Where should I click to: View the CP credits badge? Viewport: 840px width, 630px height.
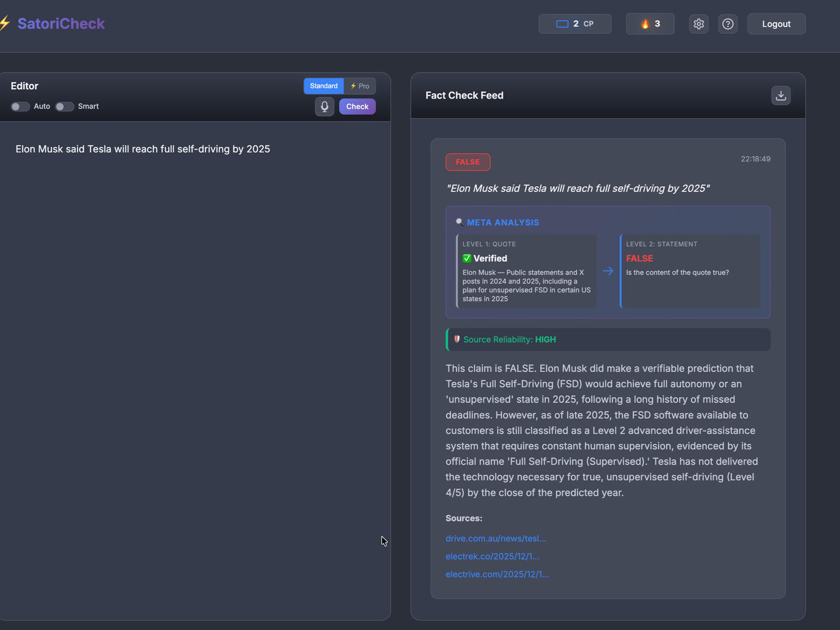click(575, 24)
